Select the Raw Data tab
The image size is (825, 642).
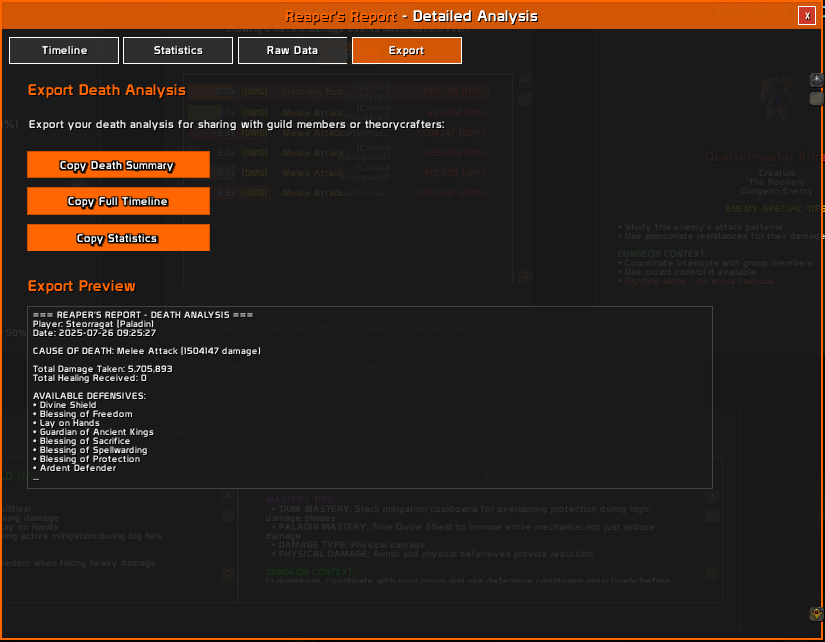click(x=292, y=51)
